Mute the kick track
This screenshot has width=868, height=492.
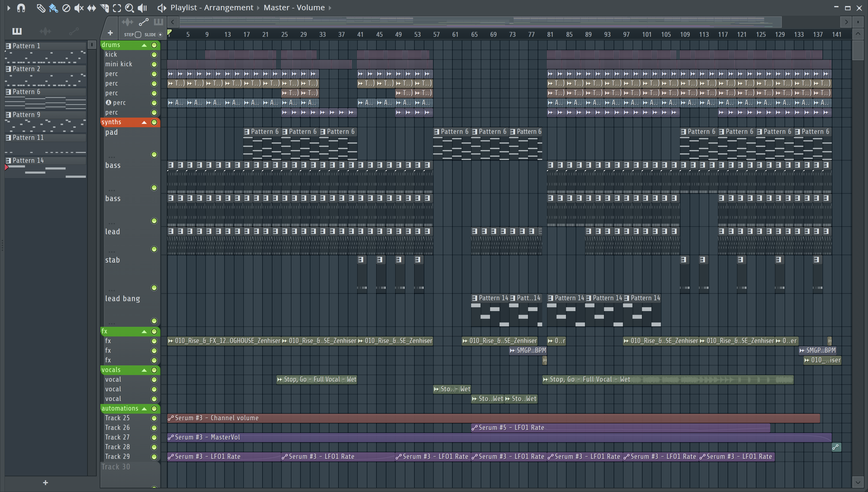point(154,54)
